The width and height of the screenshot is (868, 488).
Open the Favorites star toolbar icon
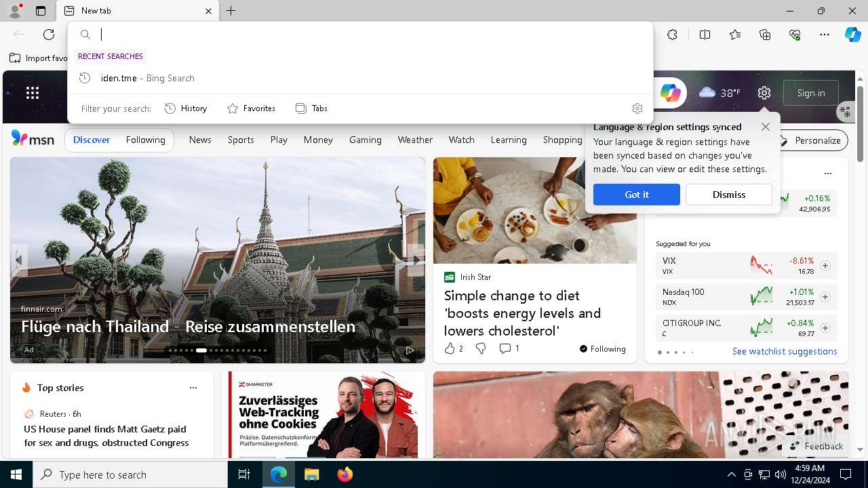tap(735, 35)
